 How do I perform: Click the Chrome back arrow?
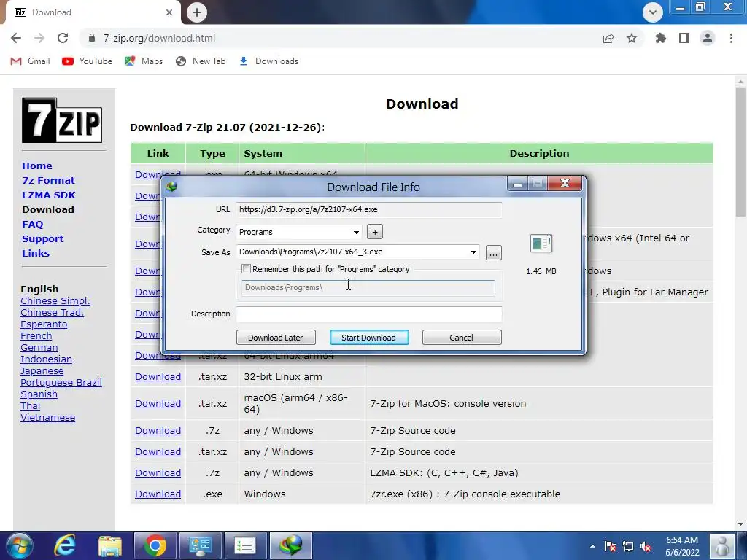[16, 38]
